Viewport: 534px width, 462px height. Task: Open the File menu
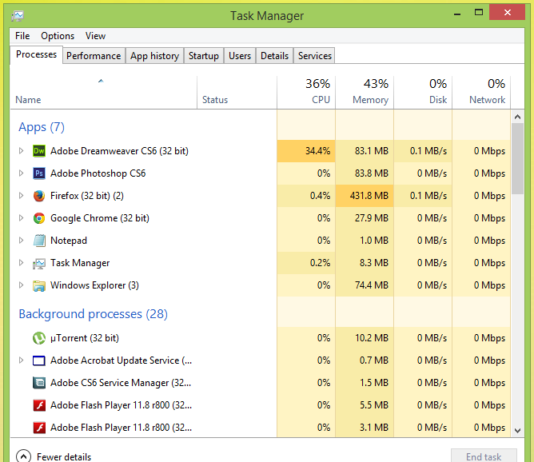(22, 36)
